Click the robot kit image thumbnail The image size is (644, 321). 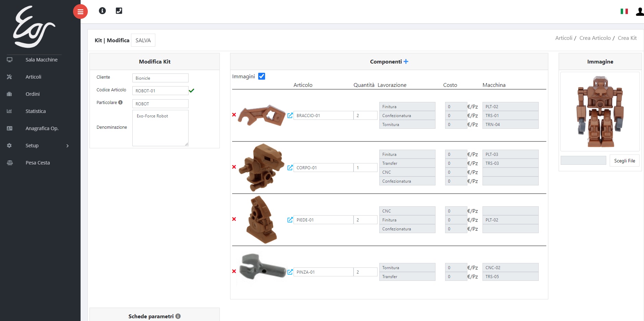pyautogui.click(x=600, y=112)
